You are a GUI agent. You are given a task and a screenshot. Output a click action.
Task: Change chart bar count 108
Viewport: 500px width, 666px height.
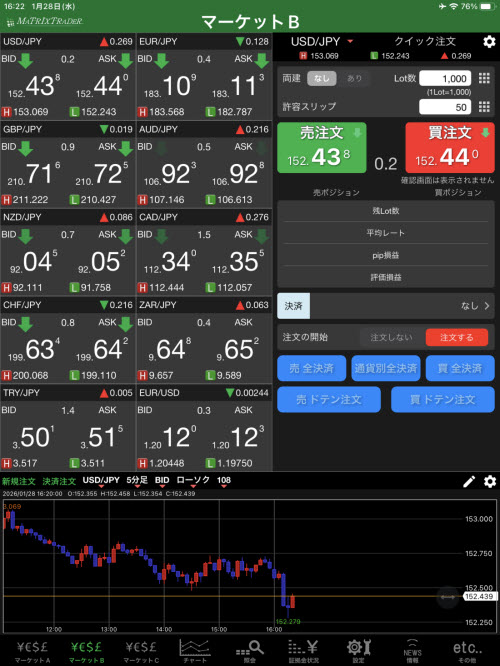224,481
